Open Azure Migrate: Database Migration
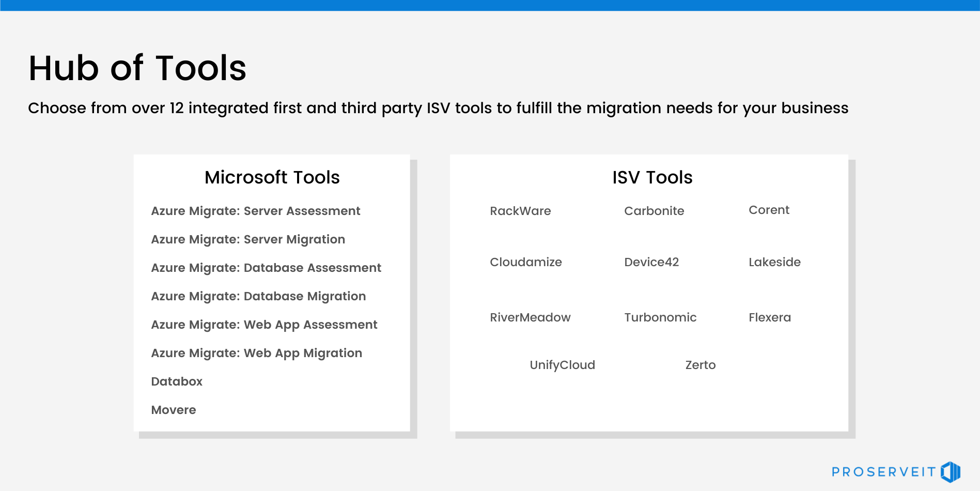 tap(258, 296)
